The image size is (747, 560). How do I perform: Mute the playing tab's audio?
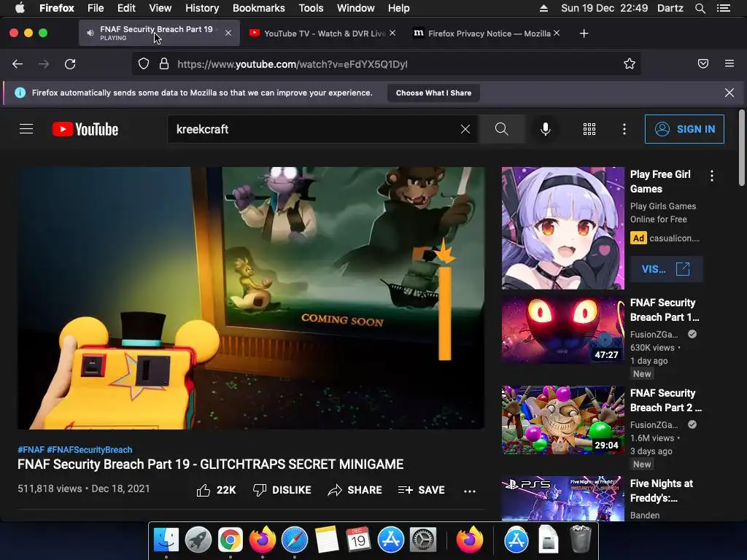tap(90, 33)
